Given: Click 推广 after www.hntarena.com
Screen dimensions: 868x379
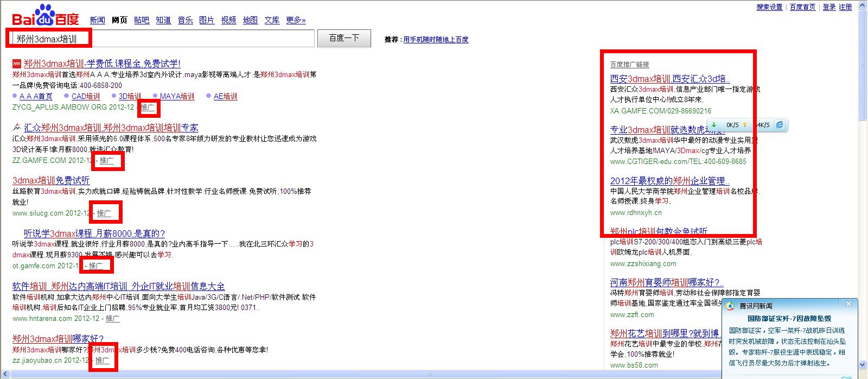Looking at the screenshot, I should 113,318.
